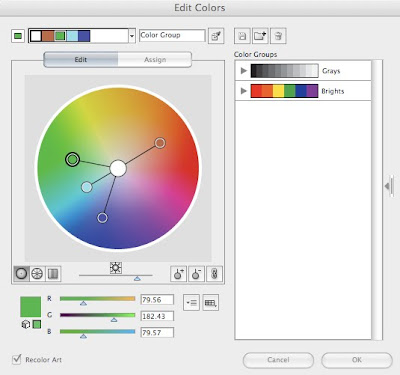Screen dimensions: 400x375
Task: Show color bars display icon
Action: [x=53, y=274]
